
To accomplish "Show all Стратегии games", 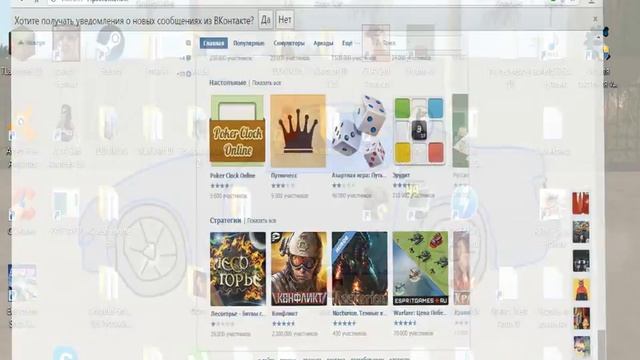I will pos(261,220).
